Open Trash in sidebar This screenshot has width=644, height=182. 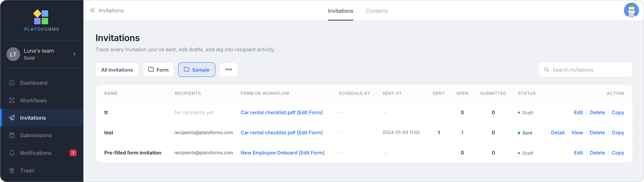point(42,170)
